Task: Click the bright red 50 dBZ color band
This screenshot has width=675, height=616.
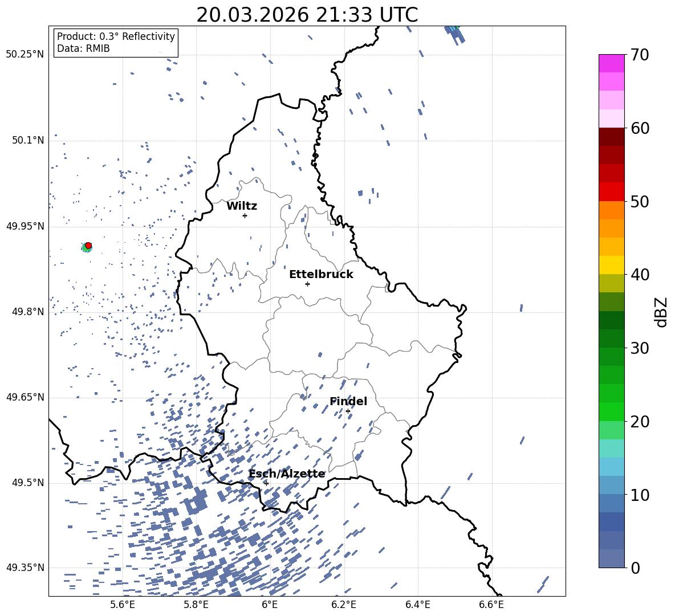Action: click(611, 192)
